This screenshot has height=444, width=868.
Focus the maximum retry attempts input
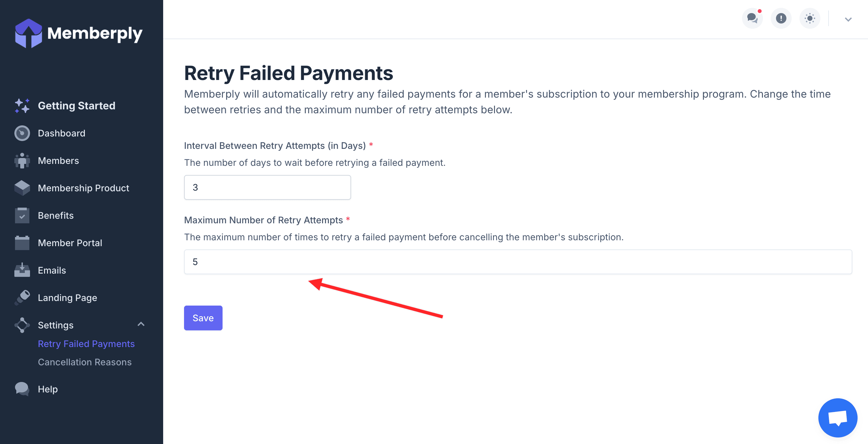(518, 262)
